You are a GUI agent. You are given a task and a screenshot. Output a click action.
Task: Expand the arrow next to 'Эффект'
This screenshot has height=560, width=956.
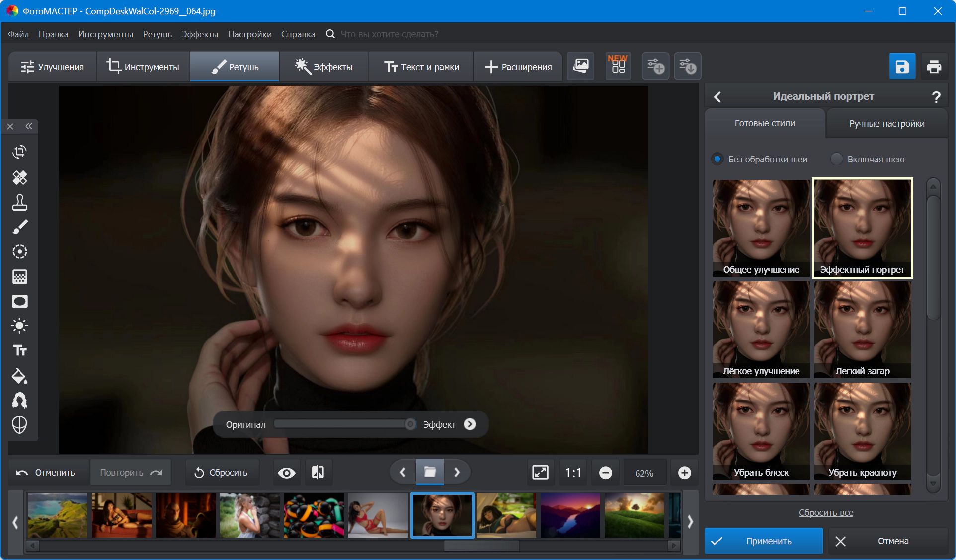[470, 424]
